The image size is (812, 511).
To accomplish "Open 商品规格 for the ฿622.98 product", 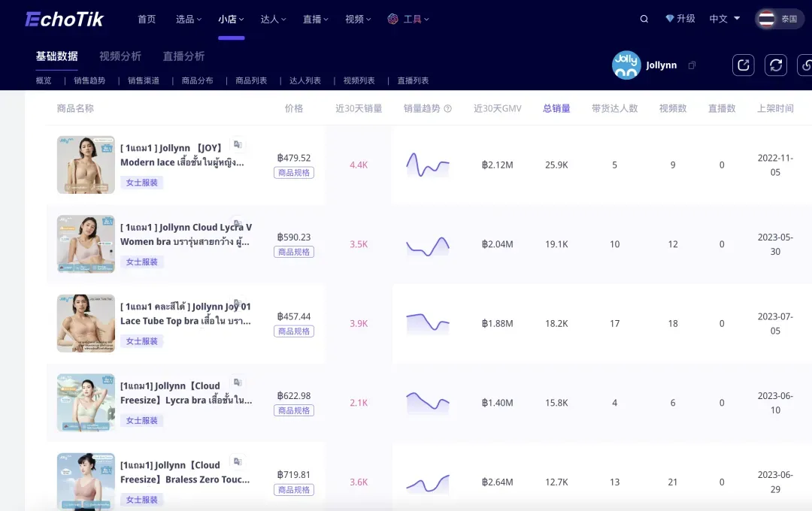I will (x=294, y=410).
